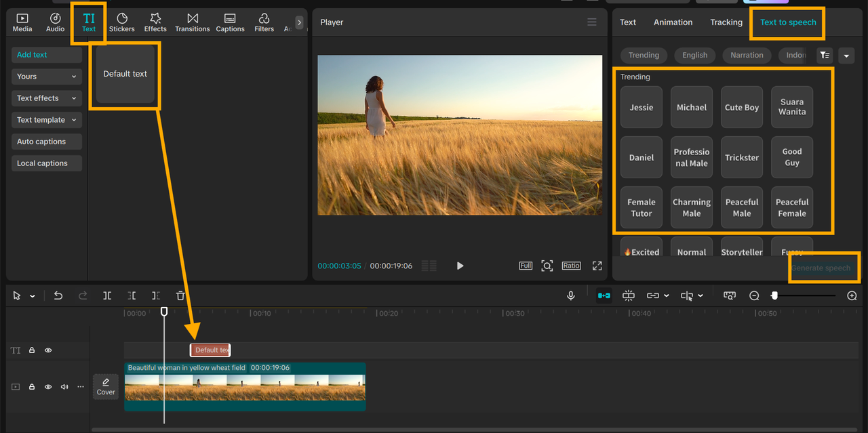Toggle visibility of the text track
The height and width of the screenshot is (433, 868).
point(48,350)
